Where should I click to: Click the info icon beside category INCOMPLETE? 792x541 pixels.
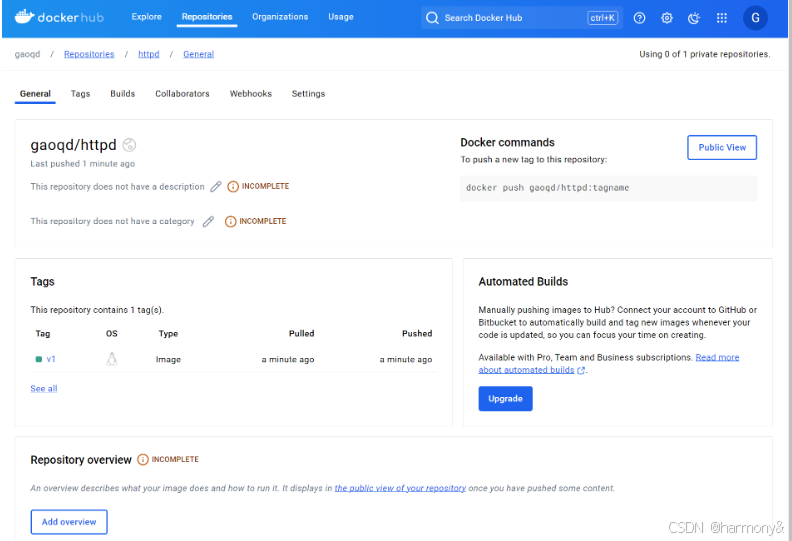[230, 221]
